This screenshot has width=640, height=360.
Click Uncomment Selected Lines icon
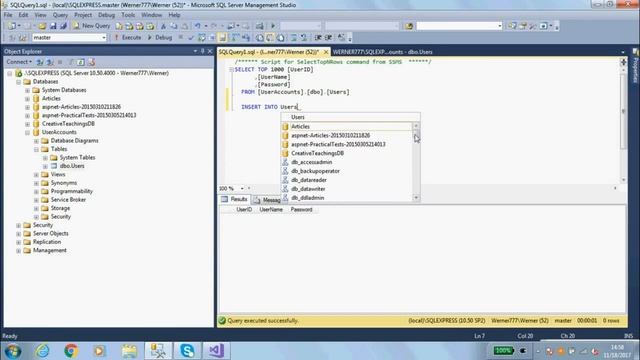[x=304, y=38]
